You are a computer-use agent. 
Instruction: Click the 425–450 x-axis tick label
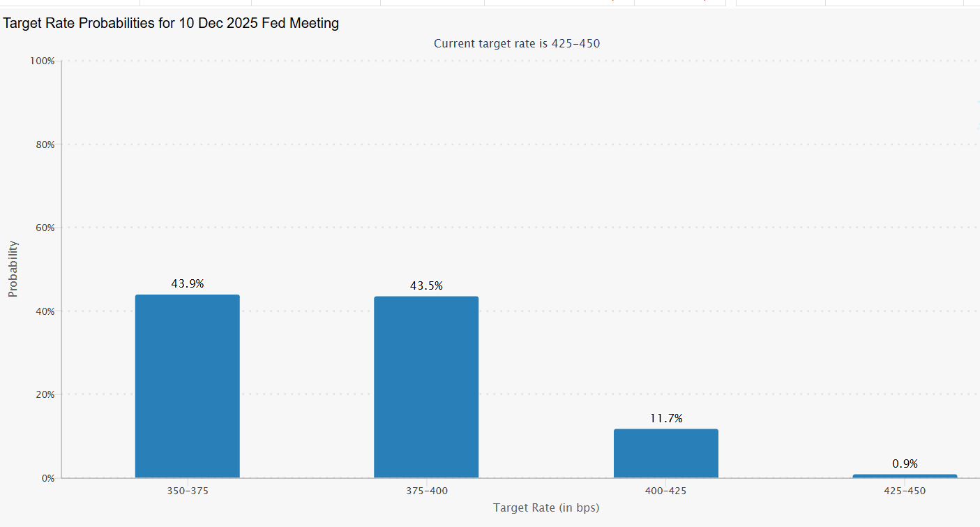pos(905,491)
